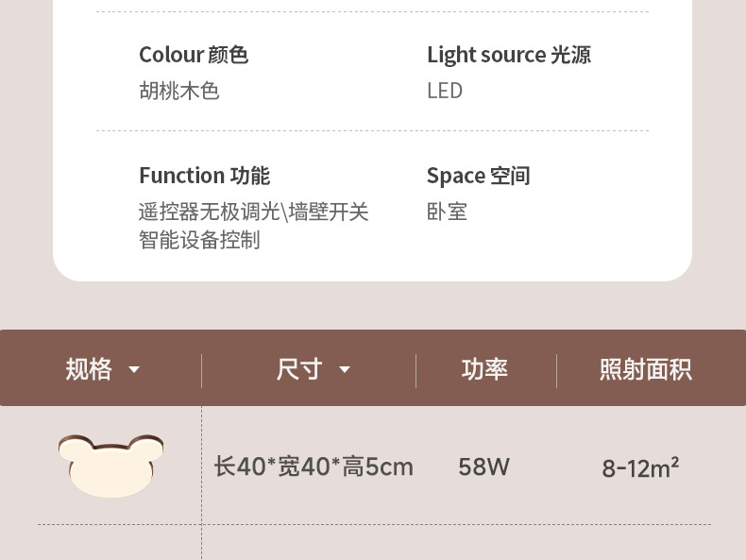This screenshot has height=560, width=746.
Task: Click the 8-12m² coverage area value
Action: tap(640, 467)
